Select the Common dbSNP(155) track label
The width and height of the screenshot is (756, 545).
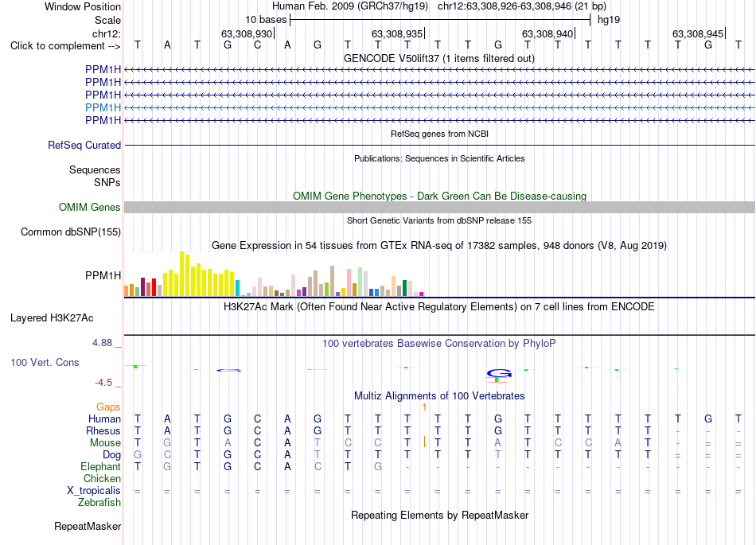[71, 232]
